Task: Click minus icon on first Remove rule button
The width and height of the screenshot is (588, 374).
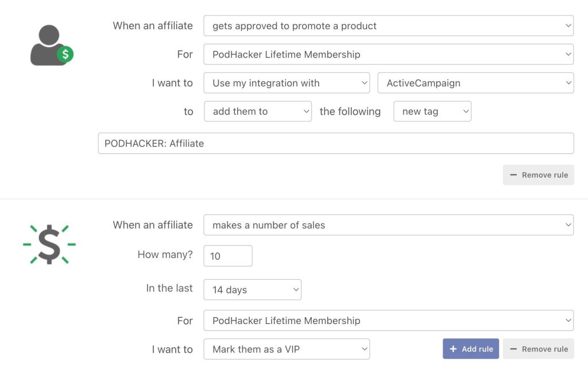Action: [513, 175]
